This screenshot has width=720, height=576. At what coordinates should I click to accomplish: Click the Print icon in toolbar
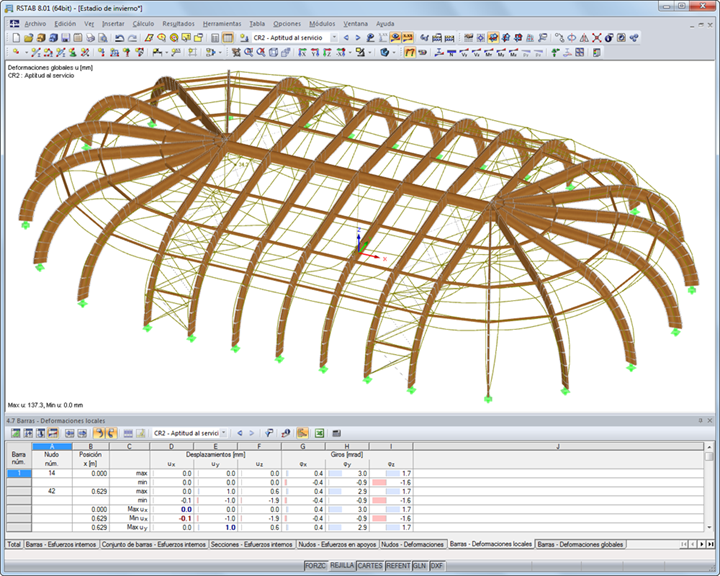[89, 37]
